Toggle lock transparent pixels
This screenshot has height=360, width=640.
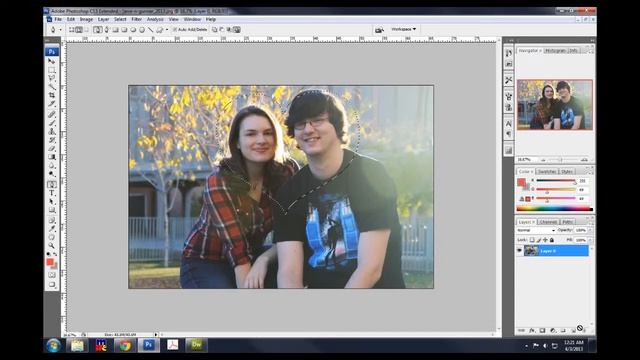[x=532, y=240]
